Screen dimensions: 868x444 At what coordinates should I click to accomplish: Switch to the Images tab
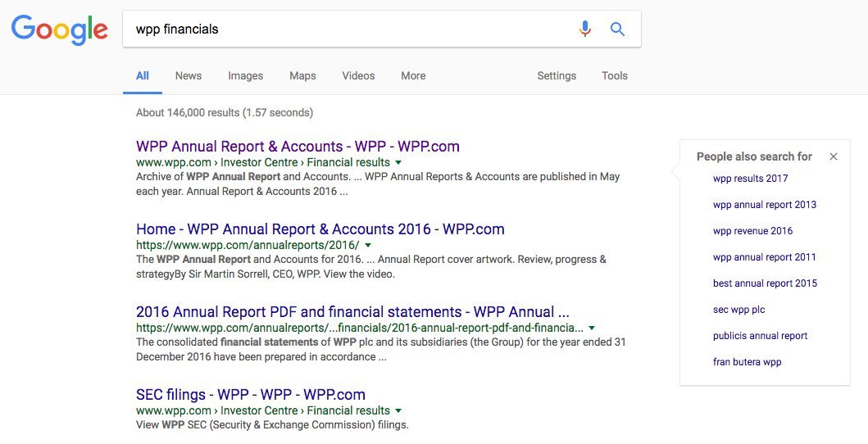tap(245, 75)
